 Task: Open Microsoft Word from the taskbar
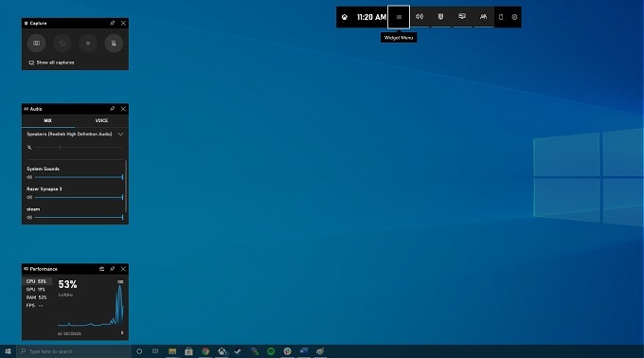pyautogui.click(x=303, y=351)
